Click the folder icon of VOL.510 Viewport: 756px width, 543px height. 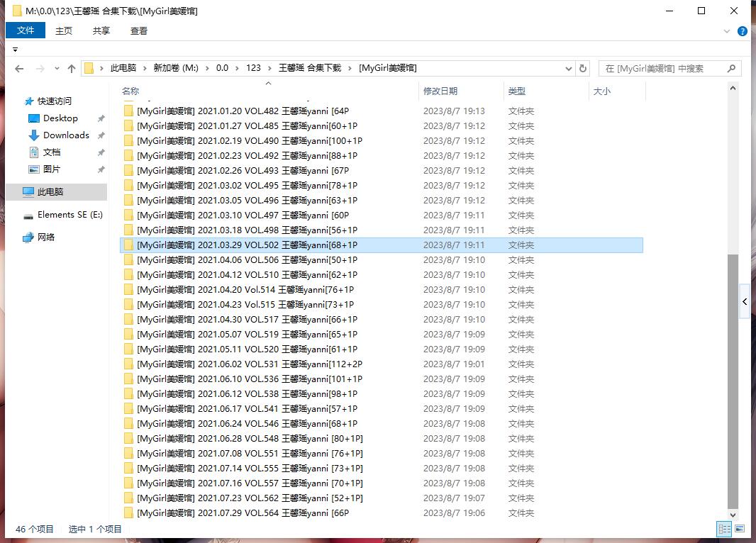coord(128,274)
